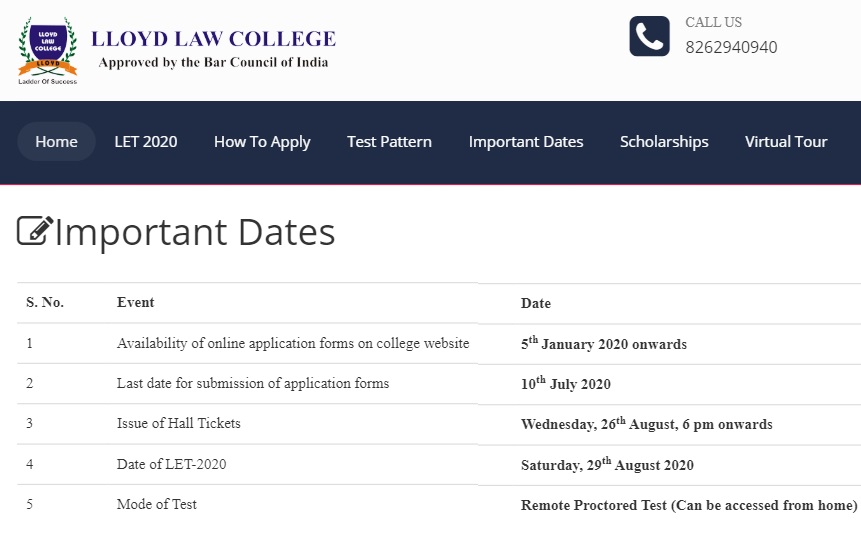Click the 8262940940 phone number
Image resolution: width=861 pixels, height=544 pixels.
coord(731,47)
